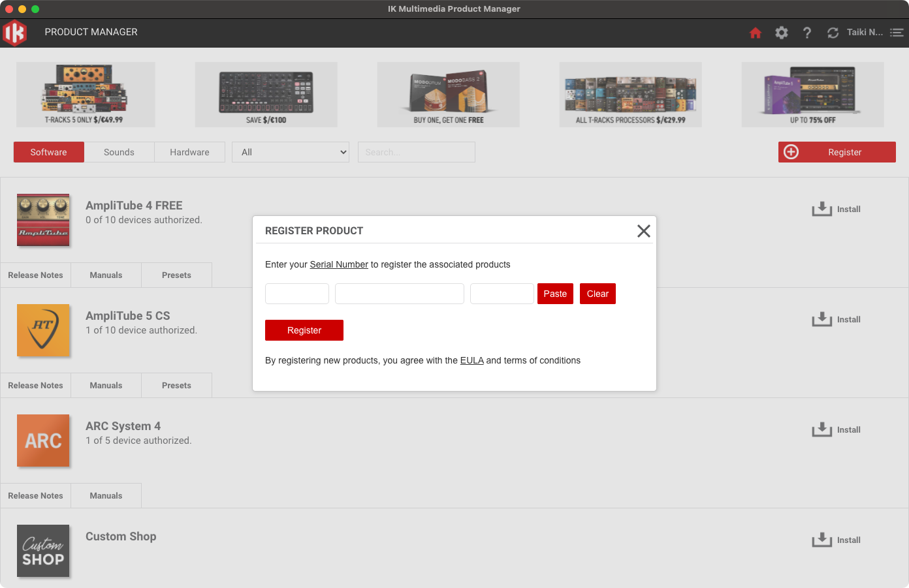Click the dialog's red Register button
This screenshot has height=588, width=909.
304,330
